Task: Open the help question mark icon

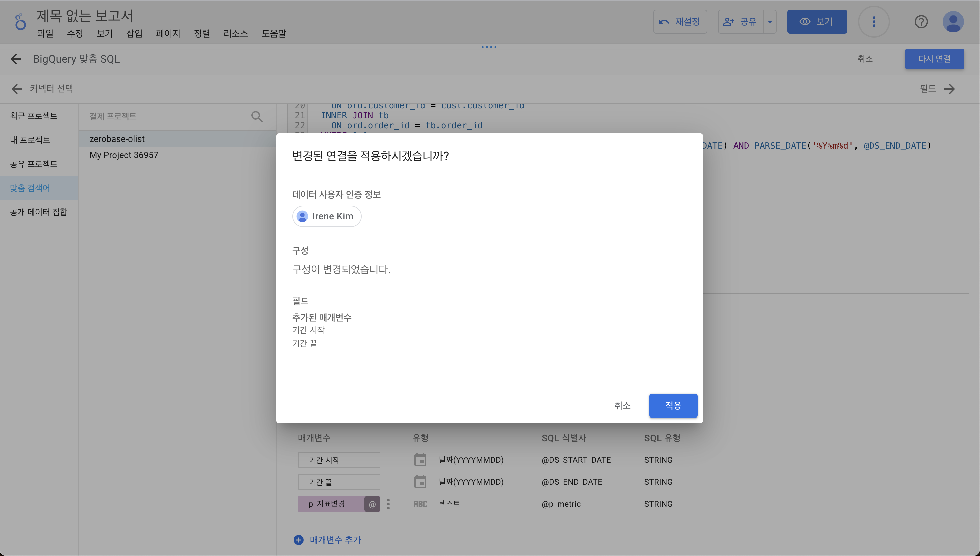Action: click(x=921, y=22)
